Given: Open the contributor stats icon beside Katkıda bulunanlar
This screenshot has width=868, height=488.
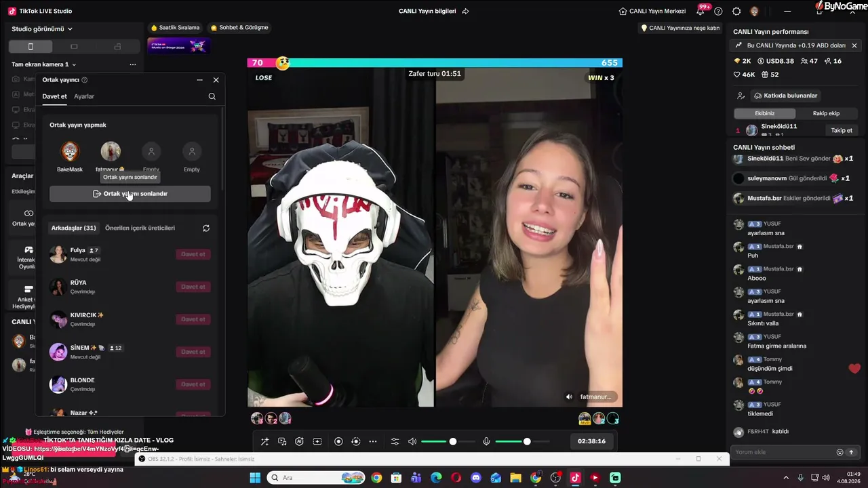Looking at the screenshot, I should [741, 96].
